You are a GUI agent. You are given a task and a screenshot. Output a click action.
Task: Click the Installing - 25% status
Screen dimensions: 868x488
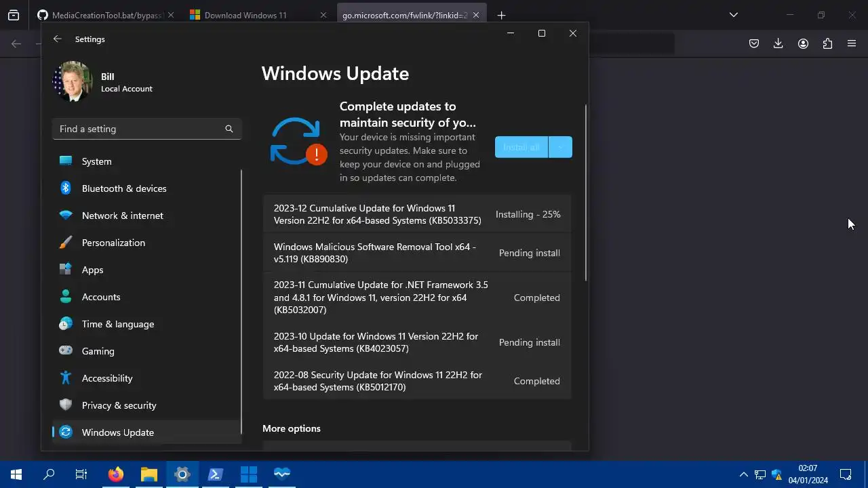(528, 214)
